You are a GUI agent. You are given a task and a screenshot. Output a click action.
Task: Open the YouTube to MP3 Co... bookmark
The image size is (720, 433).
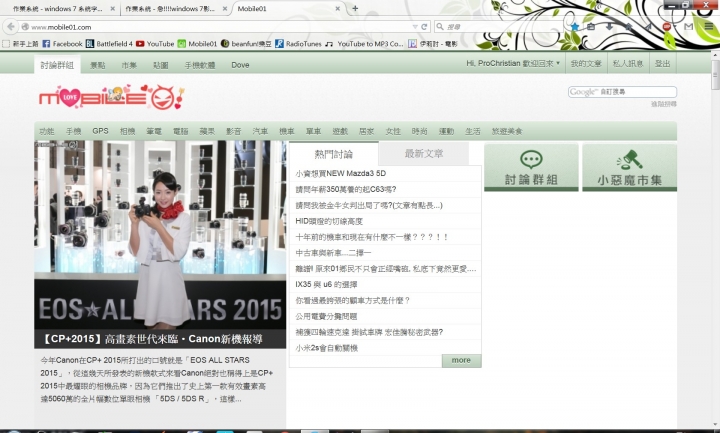click(364, 44)
